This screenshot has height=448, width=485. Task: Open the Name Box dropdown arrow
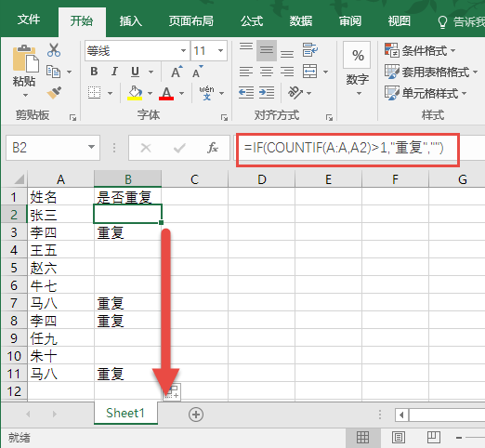[x=91, y=147]
